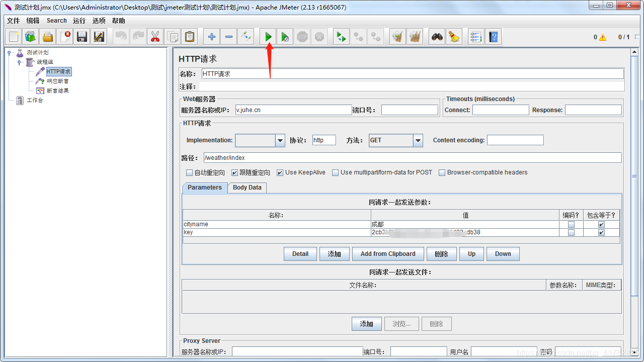Screen dimensions: 644x362
Task: Open the 文件 menu
Action: [x=13, y=21]
